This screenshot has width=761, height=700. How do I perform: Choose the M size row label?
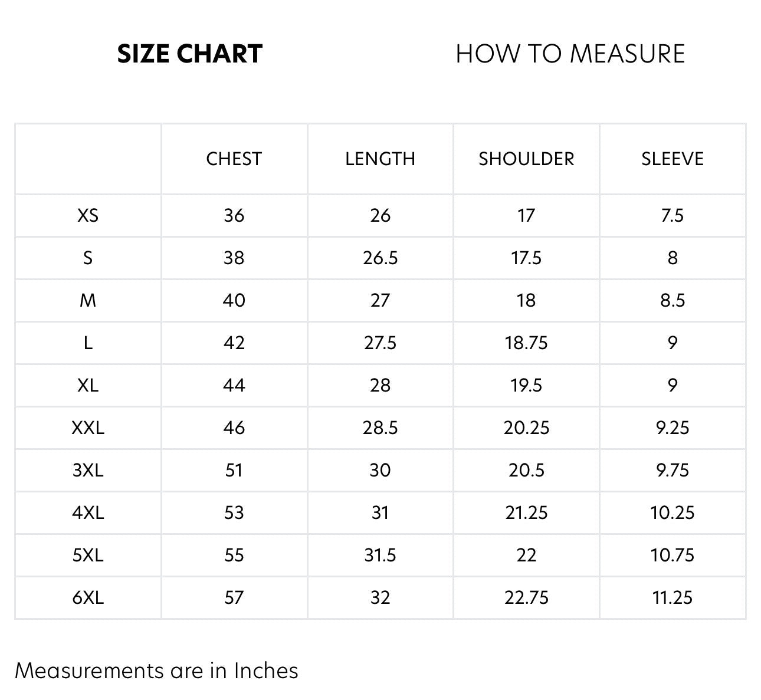tap(88, 300)
